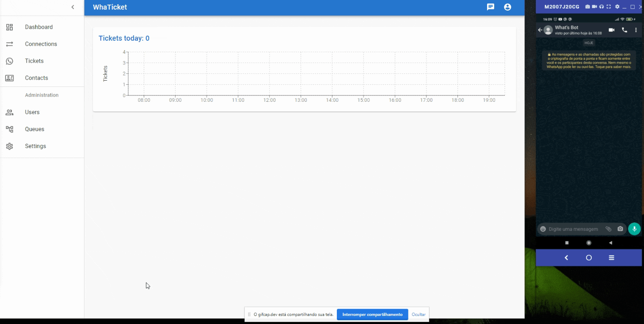
Task: Click the Ocultar link
Action: [418, 315]
